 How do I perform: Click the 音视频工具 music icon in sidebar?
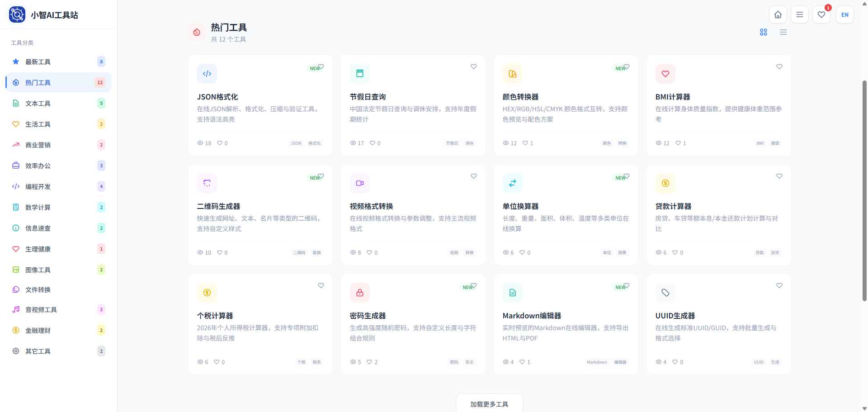(16, 309)
